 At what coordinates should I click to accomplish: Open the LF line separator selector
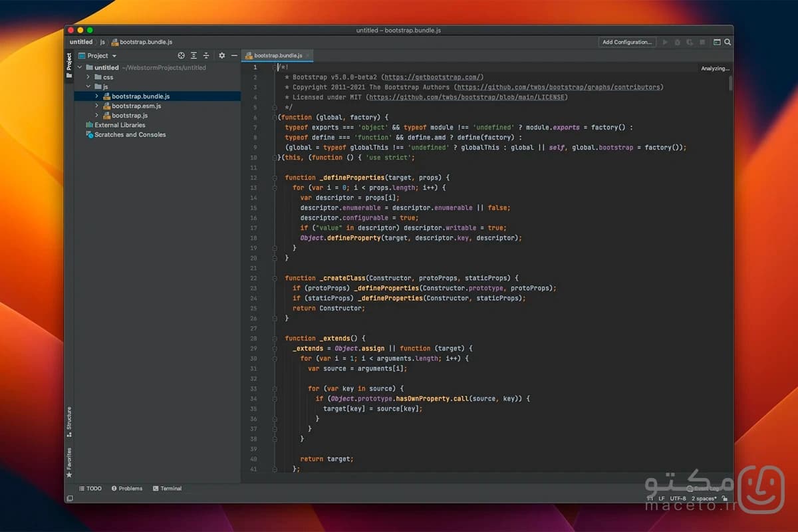pyautogui.click(x=662, y=498)
